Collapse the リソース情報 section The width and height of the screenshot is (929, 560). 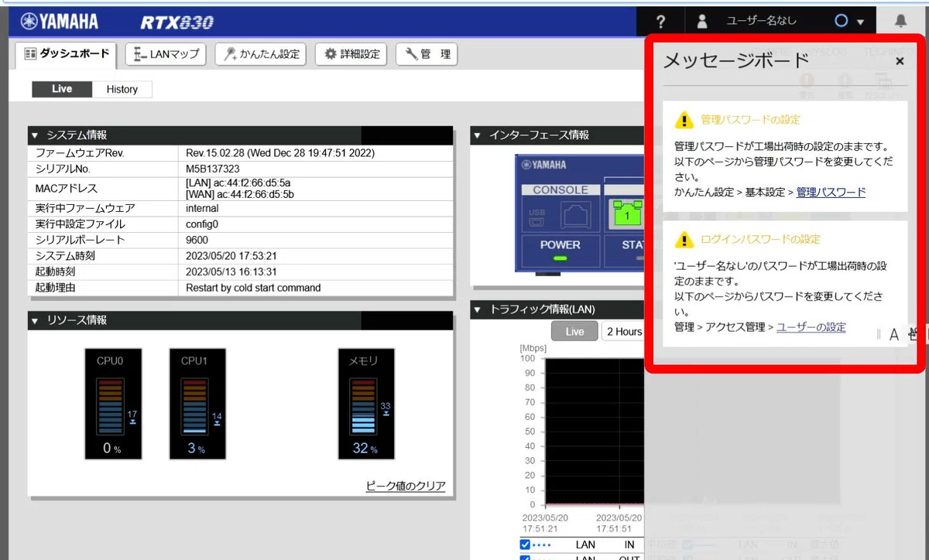[34, 320]
